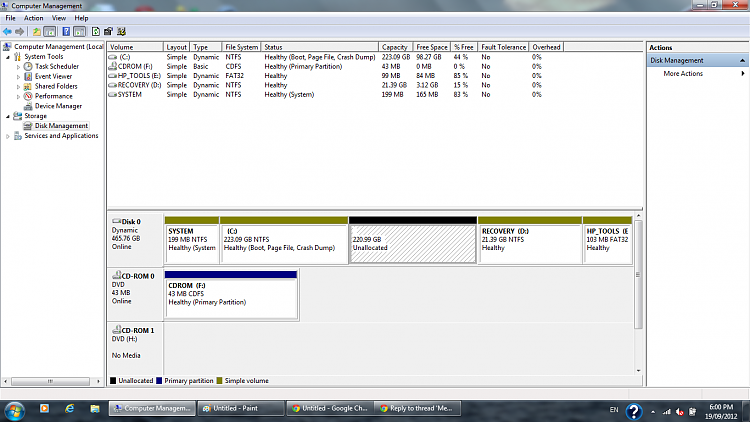This screenshot has height=422, width=750.
Task: Click the CD-ROM 0 drive icon
Action: pyautogui.click(x=116, y=276)
